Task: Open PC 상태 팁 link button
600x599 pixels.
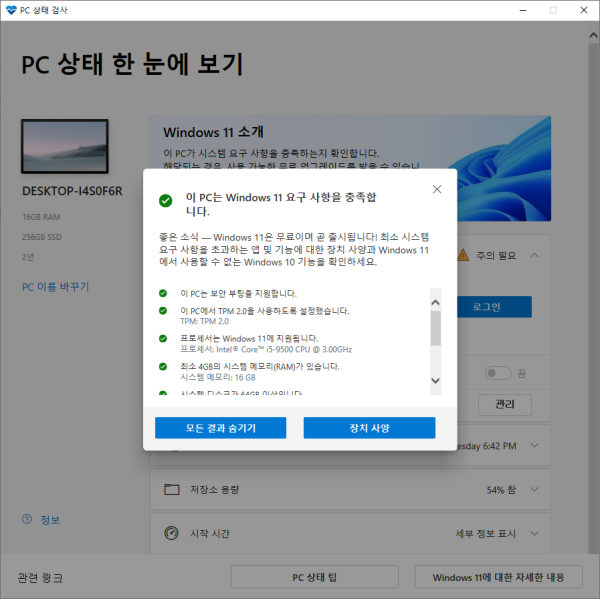Action: pos(315,577)
